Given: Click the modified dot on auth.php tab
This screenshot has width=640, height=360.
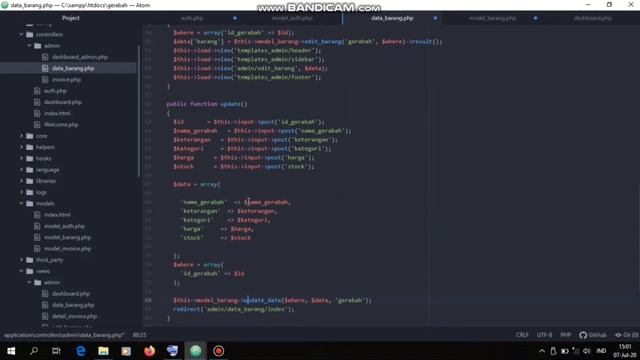Looking at the screenshot, I should 235,18.
